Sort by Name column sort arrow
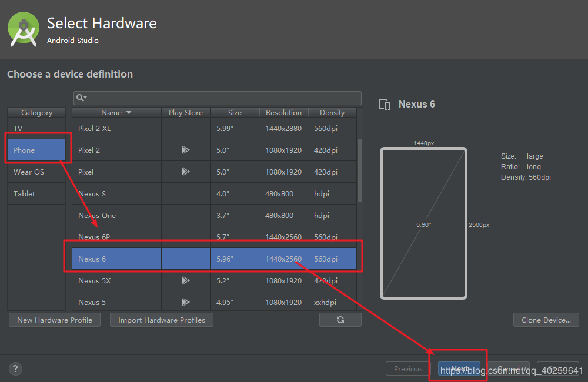Viewport: 588px width, 382px height. point(129,112)
